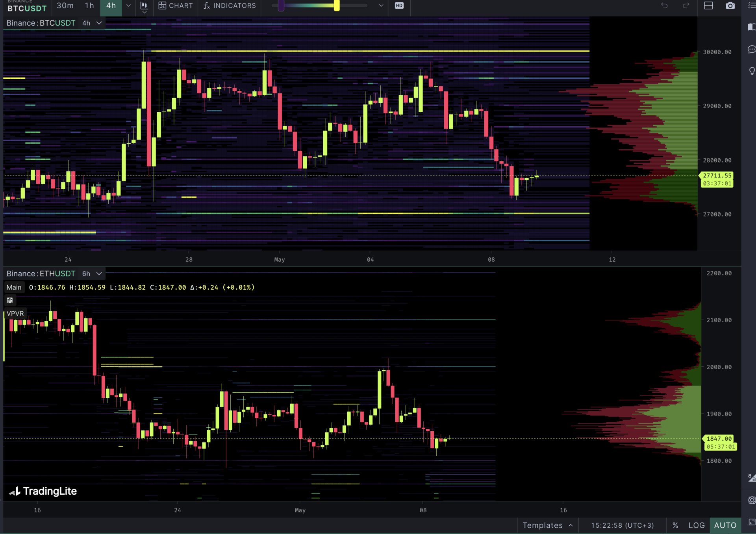Viewport: 756px width, 534px height.
Task: Click the 15:22:58 (UTC+3) clock
Action: click(622, 525)
